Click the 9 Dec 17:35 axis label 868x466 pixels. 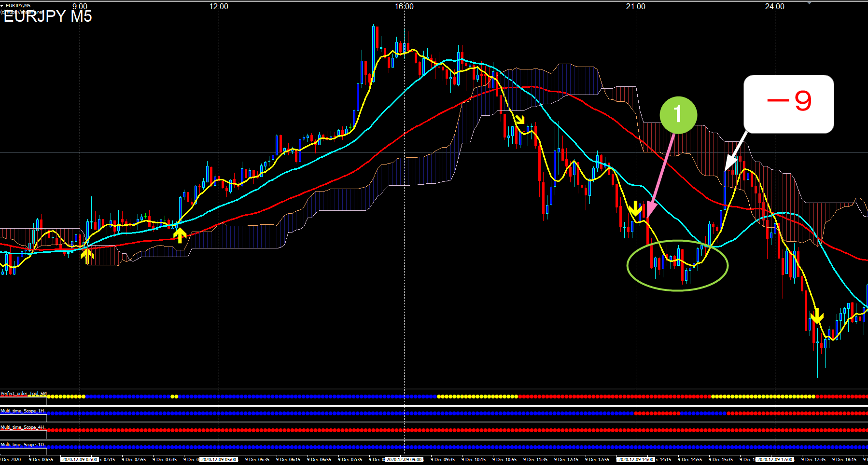coord(813,460)
